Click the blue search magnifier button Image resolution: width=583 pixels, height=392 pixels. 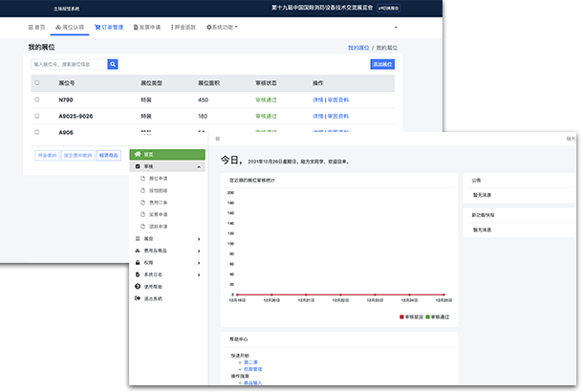(x=112, y=64)
